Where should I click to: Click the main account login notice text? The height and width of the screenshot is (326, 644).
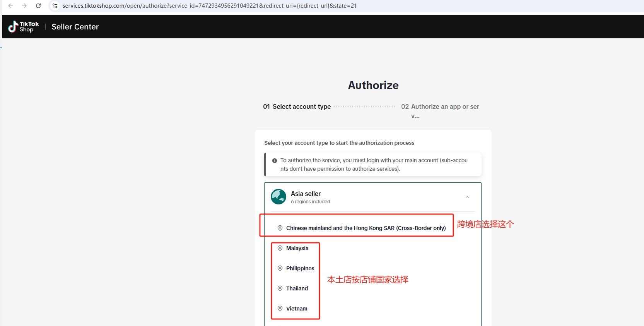tap(374, 165)
